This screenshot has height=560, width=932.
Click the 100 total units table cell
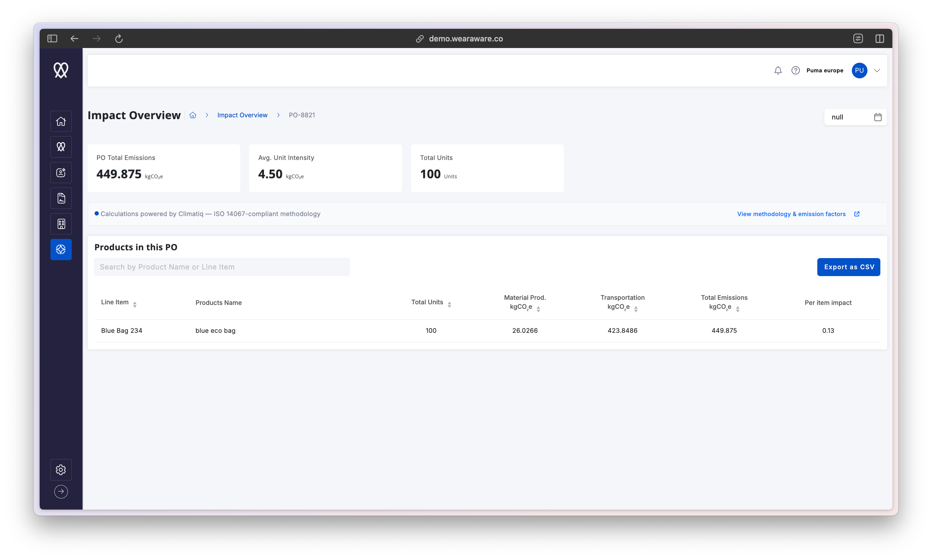[431, 330]
